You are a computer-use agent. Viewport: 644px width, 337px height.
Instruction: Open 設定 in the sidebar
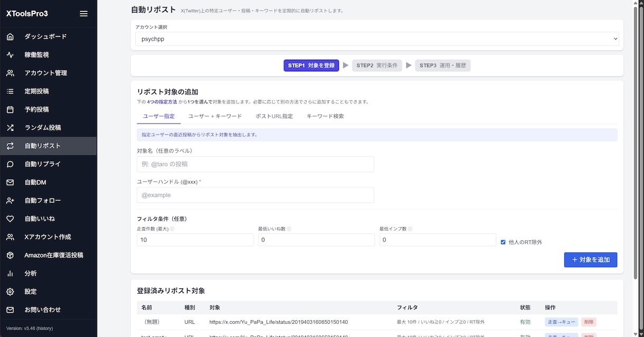click(x=48, y=292)
